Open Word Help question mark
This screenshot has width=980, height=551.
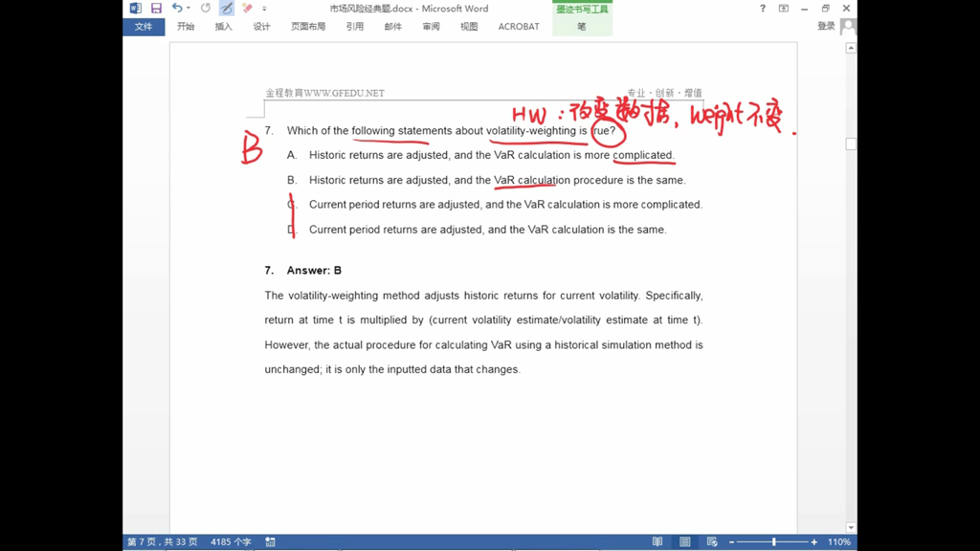point(763,8)
